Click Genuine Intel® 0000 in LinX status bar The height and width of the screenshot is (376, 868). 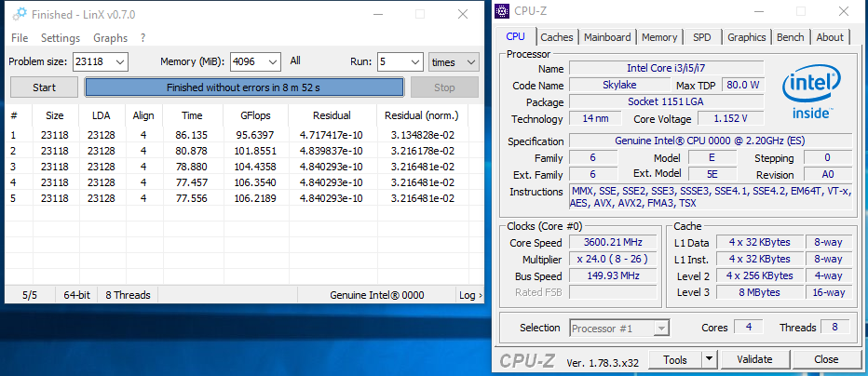pyautogui.click(x=377, y=295)
